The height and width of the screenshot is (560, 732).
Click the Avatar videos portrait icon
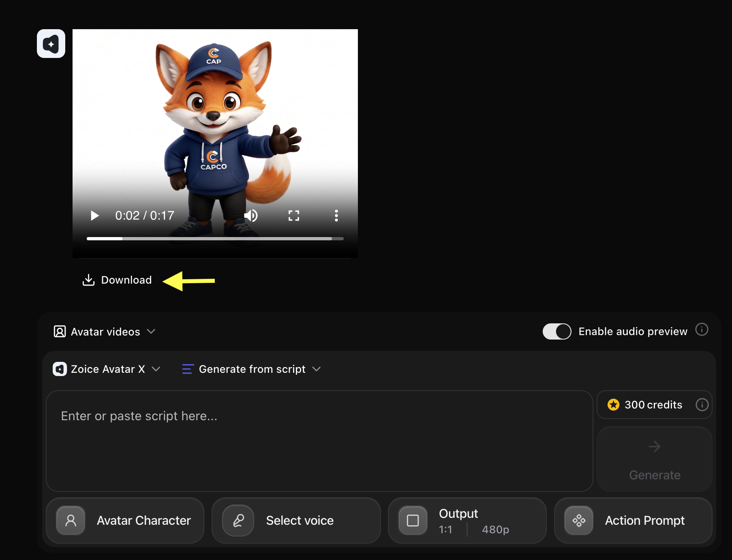[60, 331]
